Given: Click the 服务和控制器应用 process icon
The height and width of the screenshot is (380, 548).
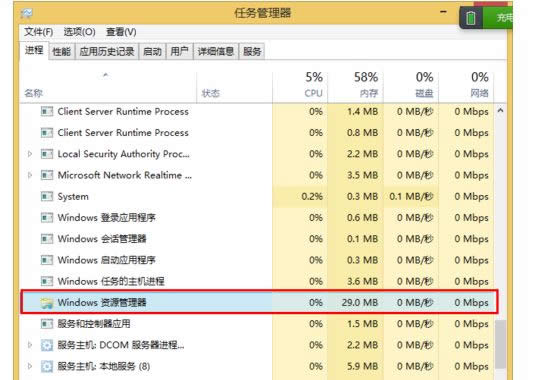Looking at the screenshot, I should pyautogui.click(x=47, y=324).
